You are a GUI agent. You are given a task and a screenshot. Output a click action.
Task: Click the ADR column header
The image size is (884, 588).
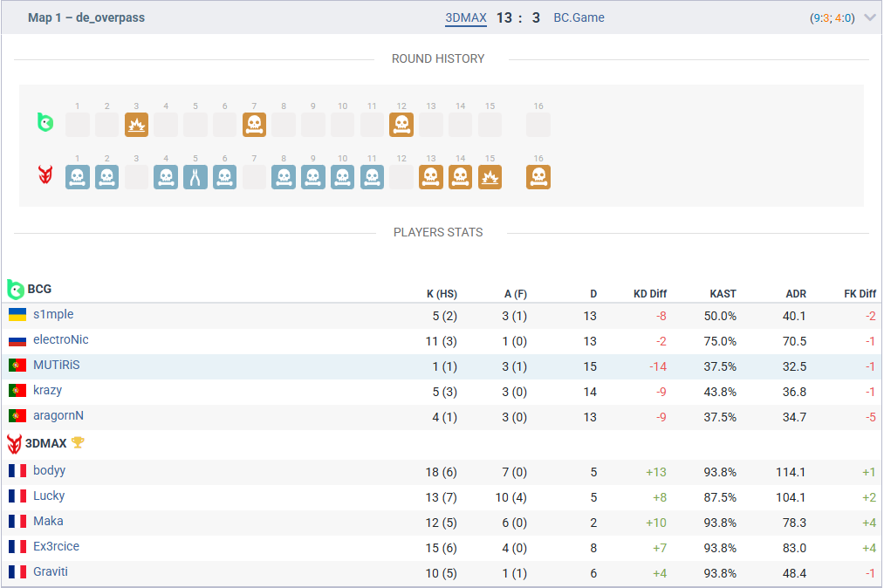coord(795,294)
